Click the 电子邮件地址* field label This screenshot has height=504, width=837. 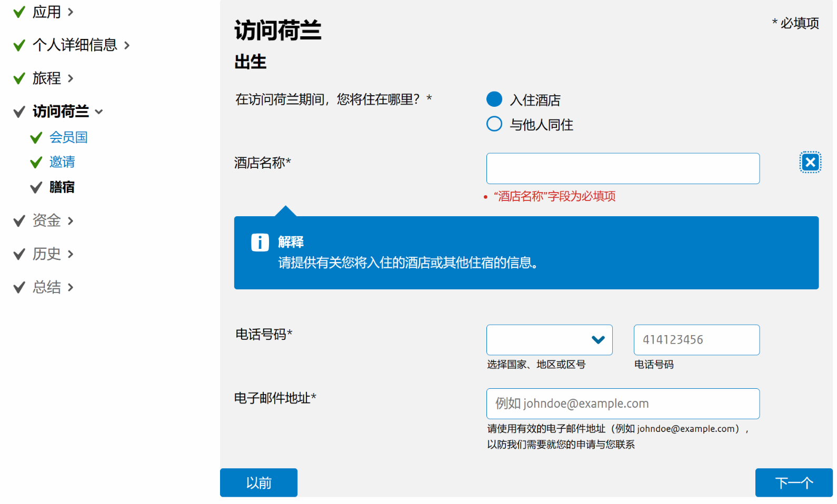tap(275, 398)
